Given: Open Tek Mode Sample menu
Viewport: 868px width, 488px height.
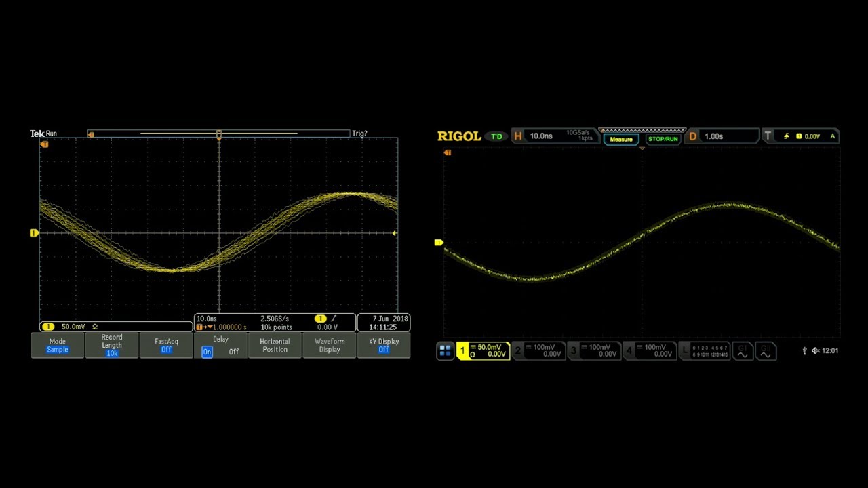Looking at the screenshot, I should [x=58, y=346].
